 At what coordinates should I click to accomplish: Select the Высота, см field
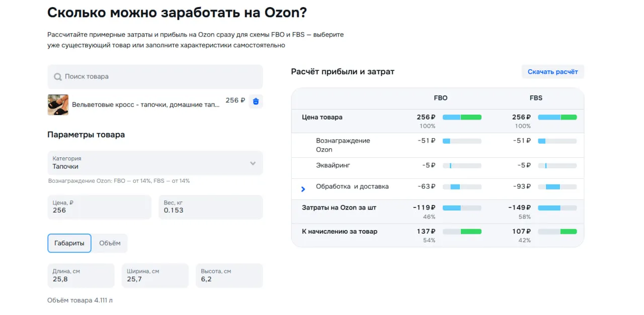pyautogui.click(x=229, y=276)
